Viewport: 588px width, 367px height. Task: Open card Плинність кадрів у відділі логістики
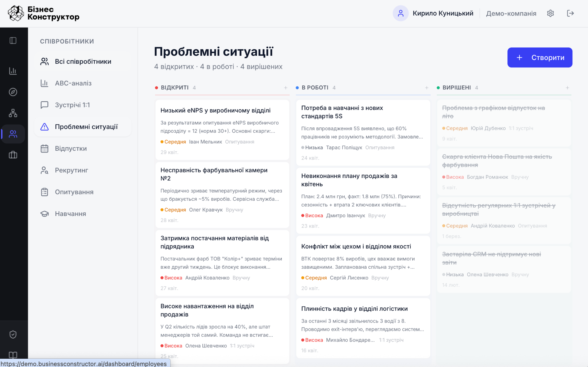tap(363, 328)
